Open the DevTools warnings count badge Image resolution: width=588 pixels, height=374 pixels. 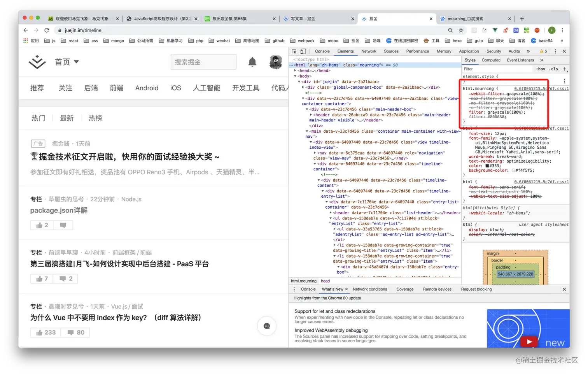click(x=543, y=51)
